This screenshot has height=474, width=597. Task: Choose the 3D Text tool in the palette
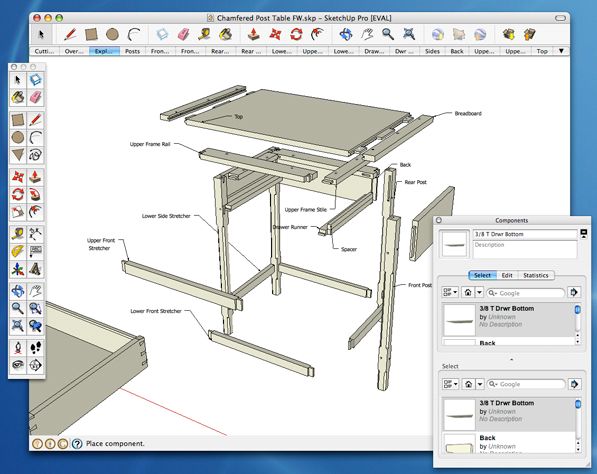(35, 269)
